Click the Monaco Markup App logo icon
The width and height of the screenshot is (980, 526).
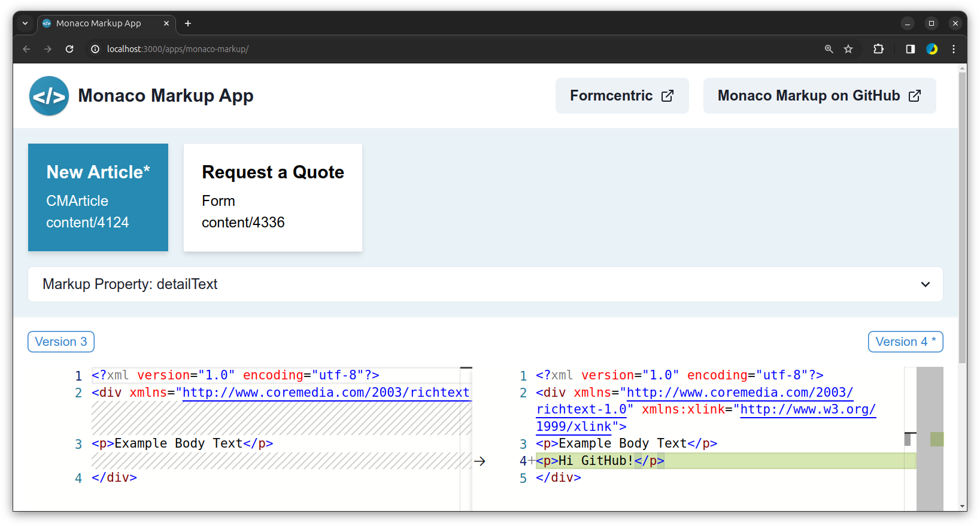click(x=49, y=96)
